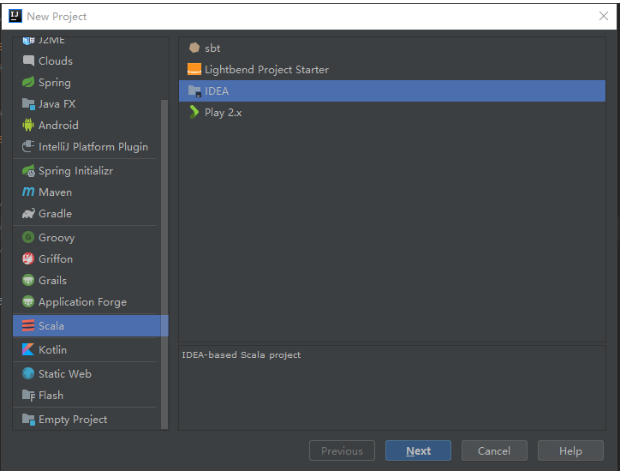Click the Spring Initializr icon
The width and height of the screenshot is (622, 471).
[x=28, y=171]
